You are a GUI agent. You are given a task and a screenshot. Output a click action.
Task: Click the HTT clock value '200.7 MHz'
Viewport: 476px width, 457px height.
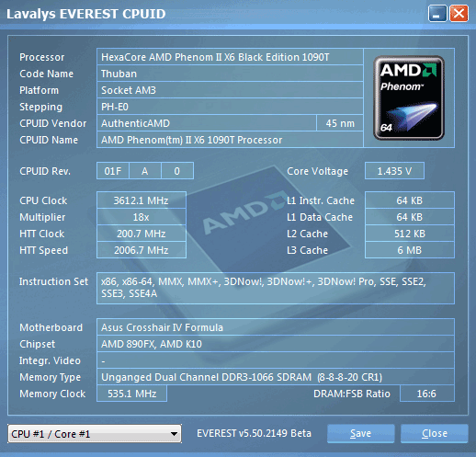(142, 234)
